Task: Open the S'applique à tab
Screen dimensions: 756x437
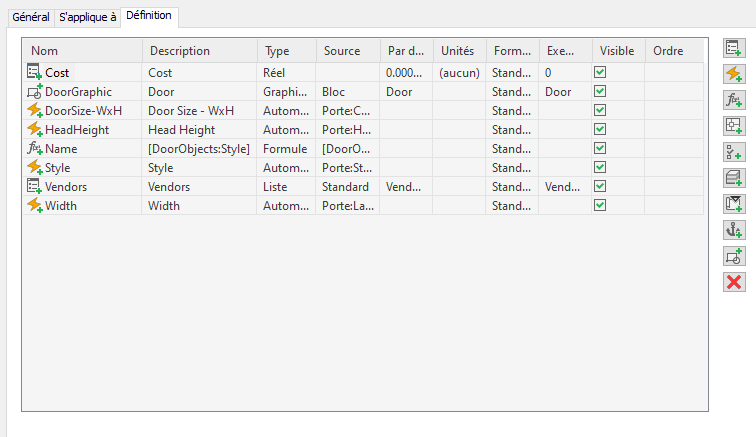Action: 87,17
